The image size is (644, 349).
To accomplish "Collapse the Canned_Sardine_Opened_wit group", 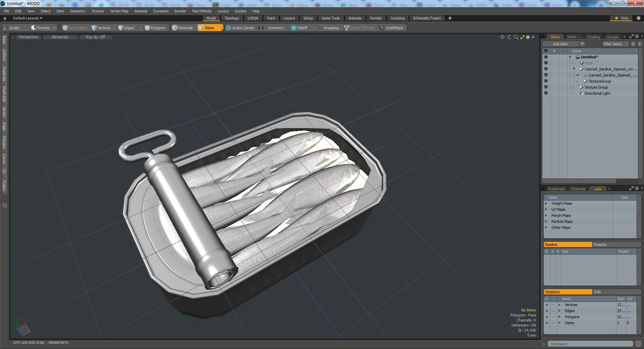I will click(574, 69).
